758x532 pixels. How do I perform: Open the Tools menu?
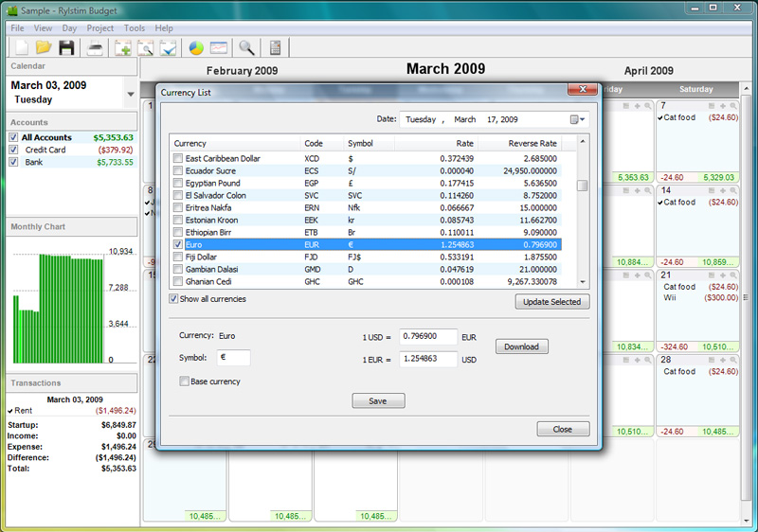[135, 28]
